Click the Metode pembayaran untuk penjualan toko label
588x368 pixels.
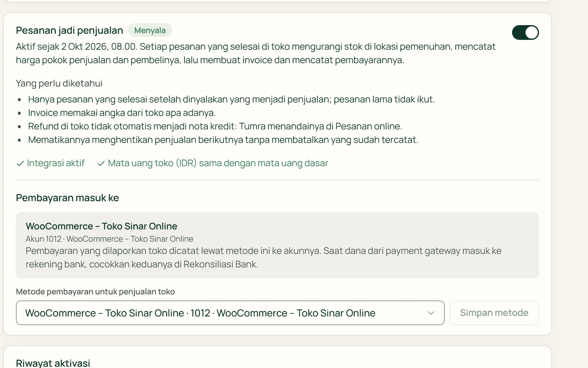coord(95,292)
